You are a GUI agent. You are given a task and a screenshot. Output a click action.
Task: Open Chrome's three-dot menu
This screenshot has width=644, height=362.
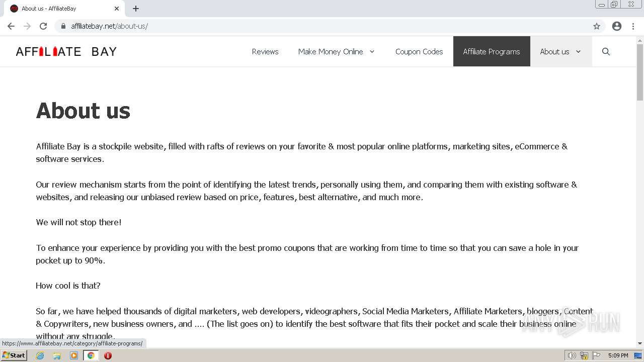point(633,26)
